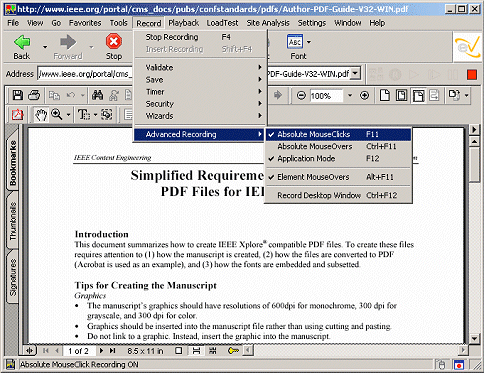Open the Thumbnails side tab

coord(13,221)
